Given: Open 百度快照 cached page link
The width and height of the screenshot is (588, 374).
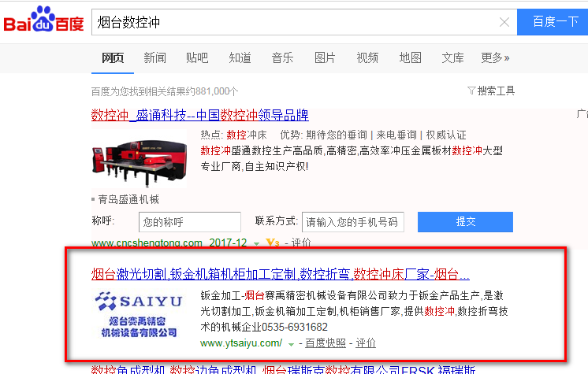Looking at the screenshot, I should 326,343.
